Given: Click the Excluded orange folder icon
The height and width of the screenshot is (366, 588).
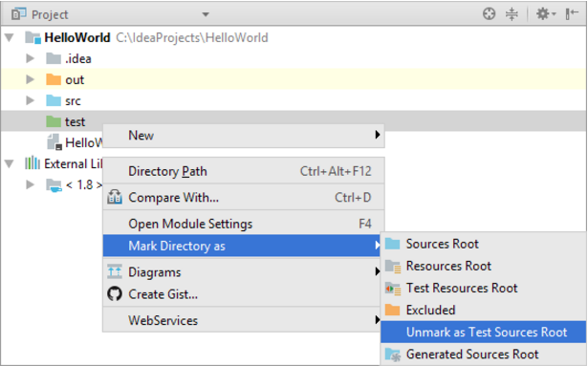Looking at the screenshot, I should [x=393, y=310].
